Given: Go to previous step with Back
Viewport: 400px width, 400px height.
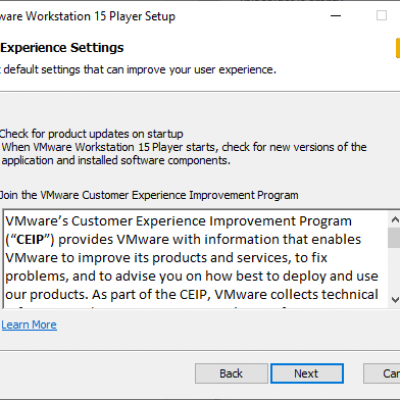Looking at the screenshot, I should point(231,373).
